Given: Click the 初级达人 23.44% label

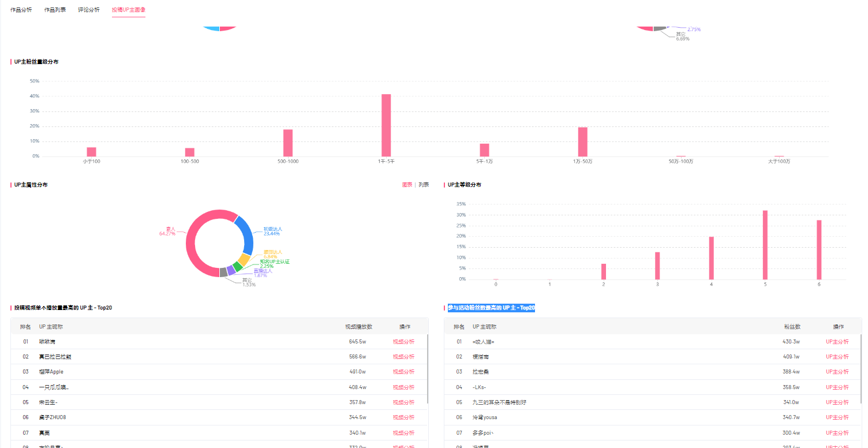Looking at the screenshot, I should (272, 231).
